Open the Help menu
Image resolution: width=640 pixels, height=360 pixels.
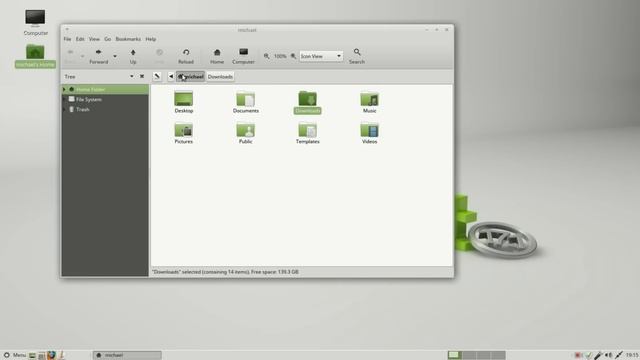[x=151, y=39]
